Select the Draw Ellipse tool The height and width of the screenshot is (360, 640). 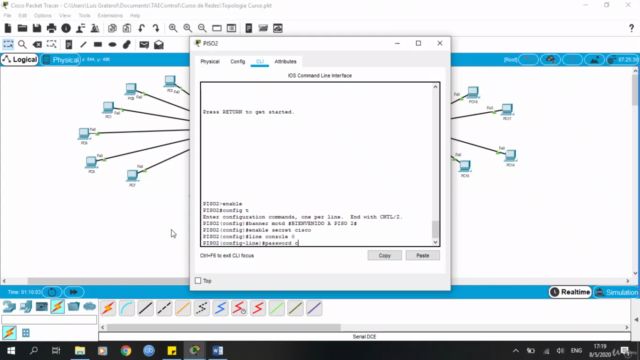pos(112,44)
